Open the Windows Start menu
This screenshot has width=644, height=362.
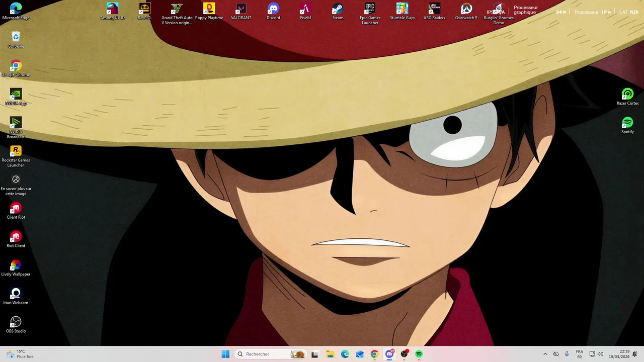pyautogui.click(x=225, y=354)
